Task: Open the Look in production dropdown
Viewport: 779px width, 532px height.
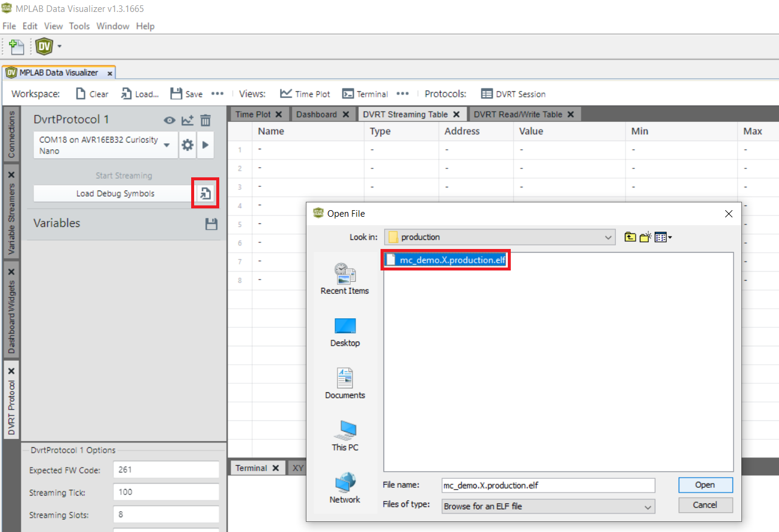Action: [499, 237]
